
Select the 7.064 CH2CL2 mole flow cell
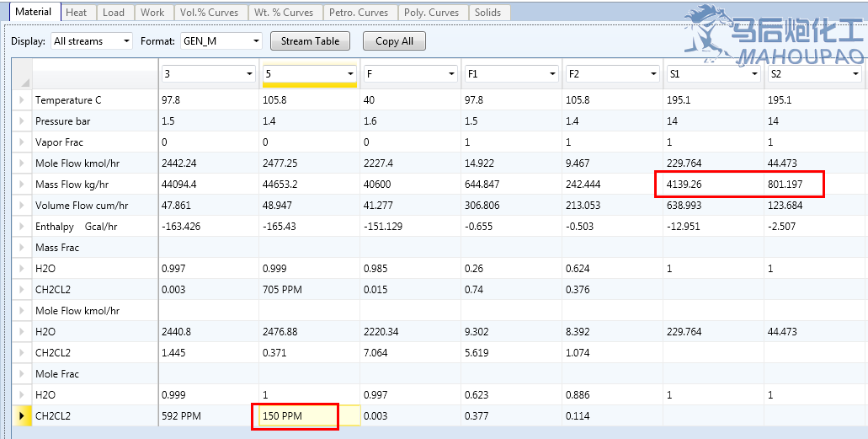tap(411, 353)
